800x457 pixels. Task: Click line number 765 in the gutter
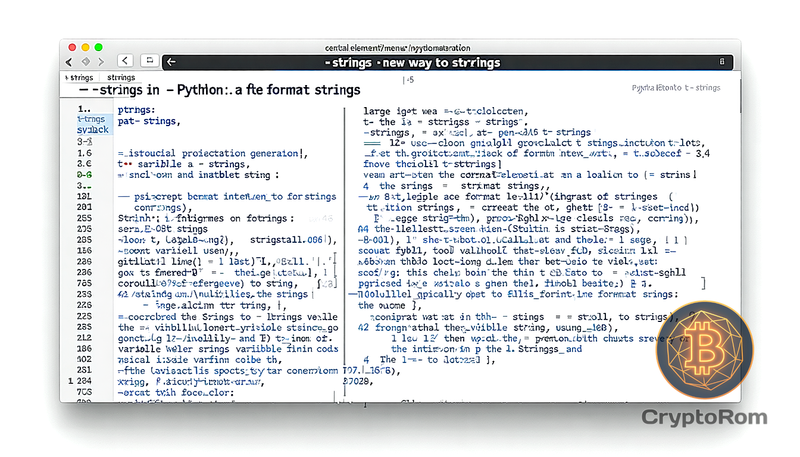click(84, 283)
